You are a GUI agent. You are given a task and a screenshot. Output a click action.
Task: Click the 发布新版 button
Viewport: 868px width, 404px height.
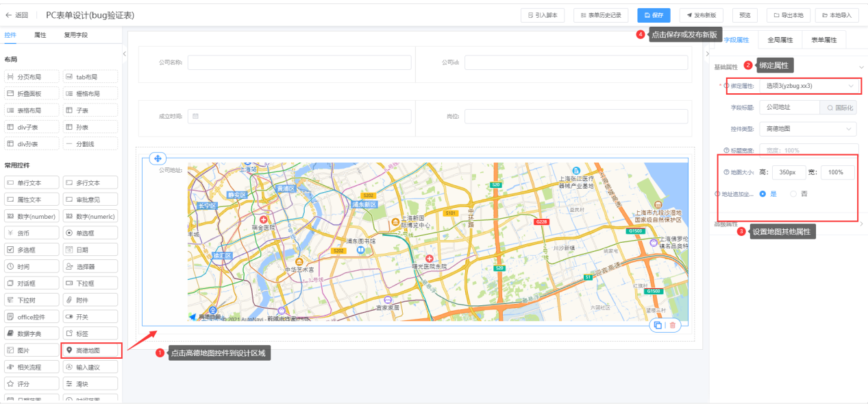point(701,14)
